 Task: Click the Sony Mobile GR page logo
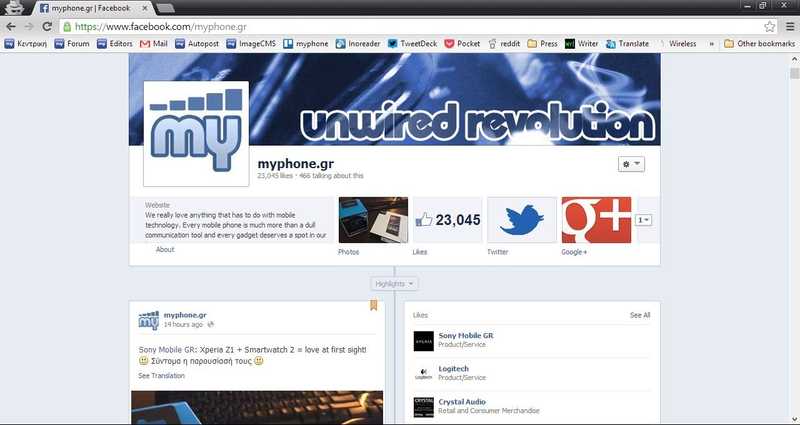tap(423, 341)
